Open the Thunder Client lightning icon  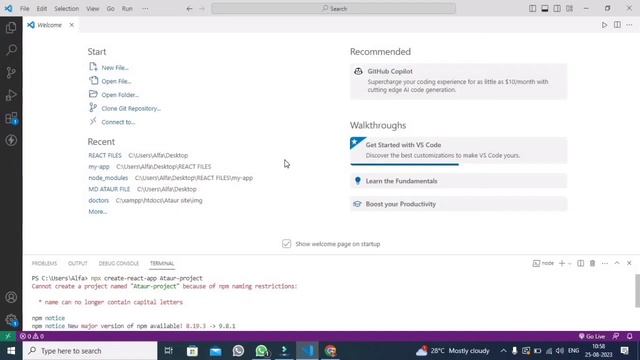[x=11, y=140]
